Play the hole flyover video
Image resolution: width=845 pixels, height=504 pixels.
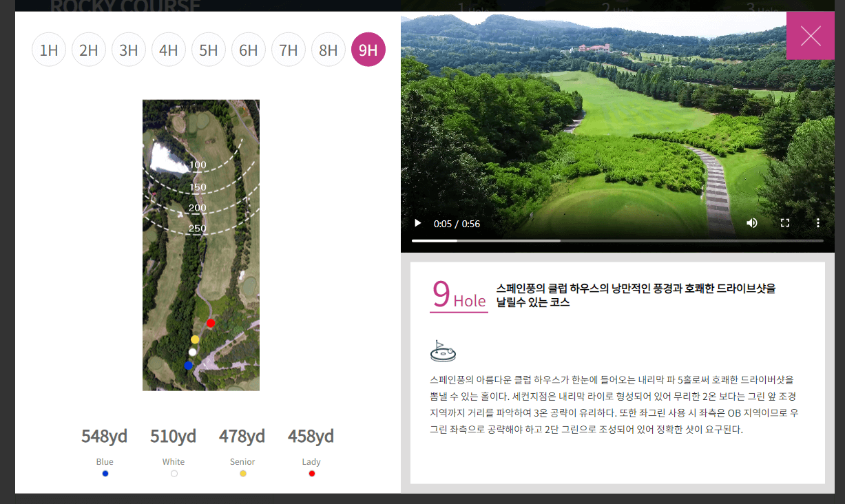[x=417, y=223]
